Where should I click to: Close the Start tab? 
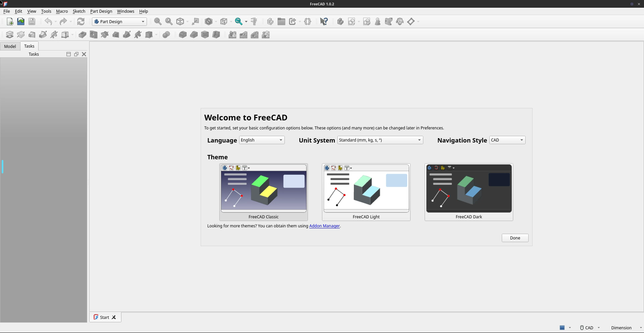[x=114, y=318]
